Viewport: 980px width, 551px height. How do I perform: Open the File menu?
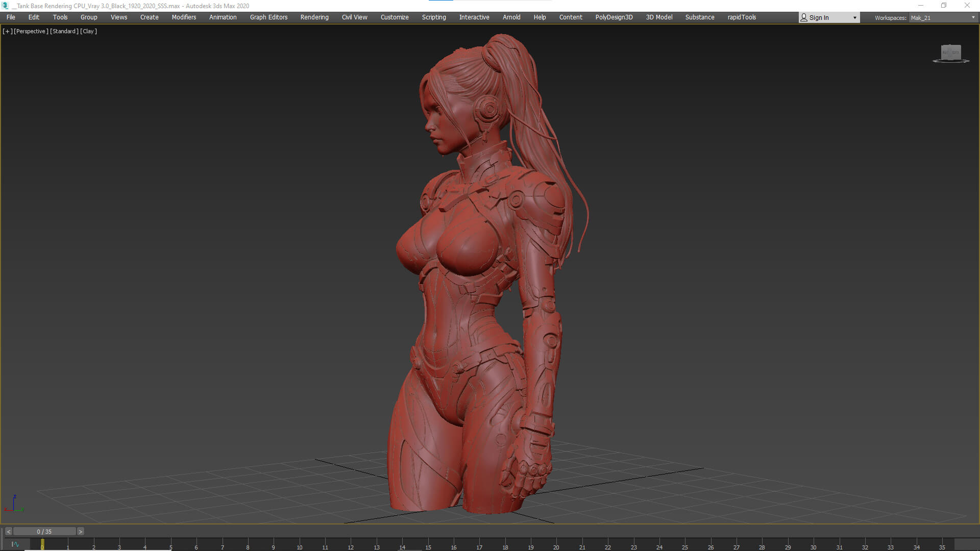pyautogui.click(x=11, y=17)
